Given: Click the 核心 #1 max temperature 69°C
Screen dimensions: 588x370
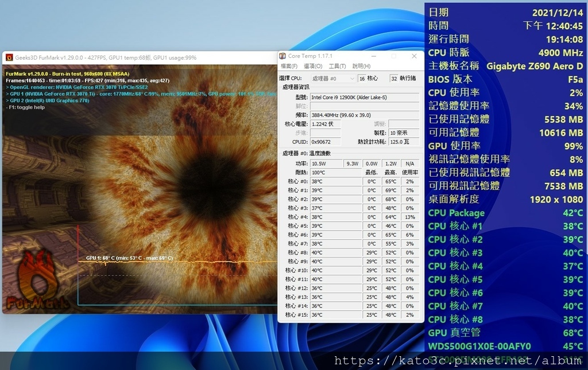Looking at the screenshot, I should click(x=390, y=190).
